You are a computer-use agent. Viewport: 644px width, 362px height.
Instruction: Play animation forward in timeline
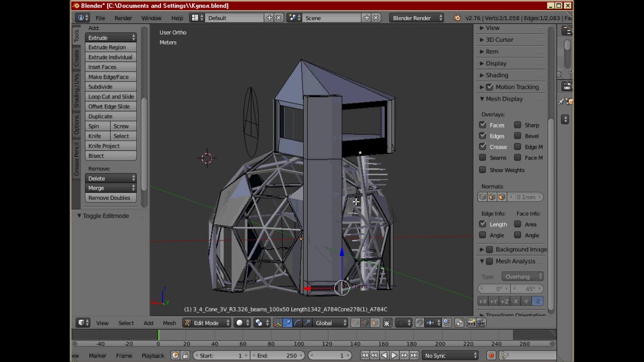click(394, 355)
